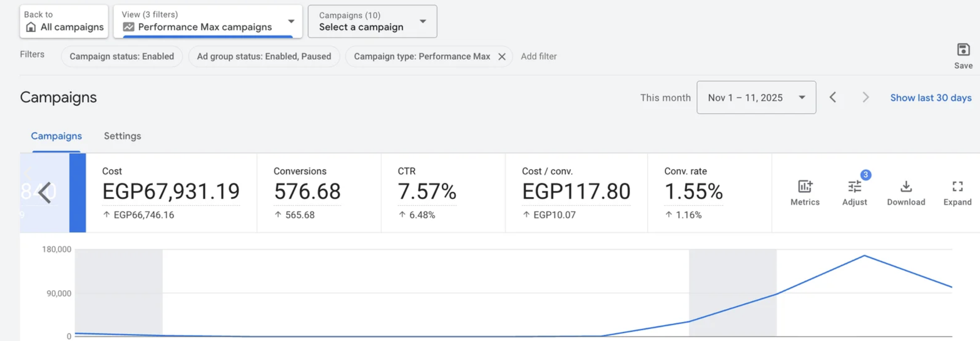Viewport: 980px width, 341px height.
Task: Open the Nov 1 – 11, 2025 date picker
Action: pyautogui.click(x=756, y=97)
